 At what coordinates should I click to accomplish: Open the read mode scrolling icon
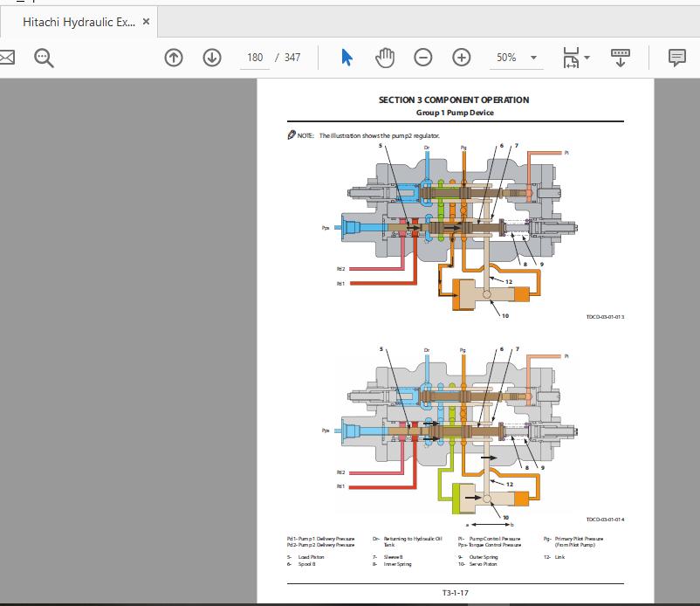621,58
